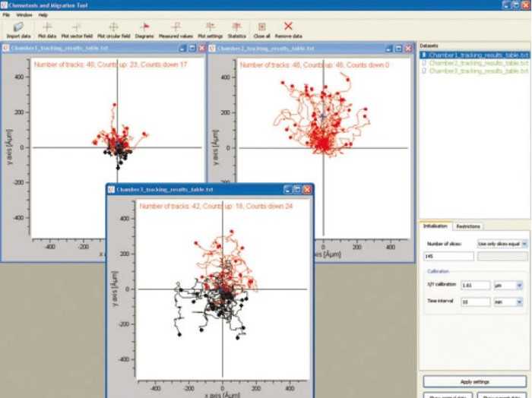Click the red Remove data icon
The width and height of the screenshot is (532, 398).
coord(288,26)
